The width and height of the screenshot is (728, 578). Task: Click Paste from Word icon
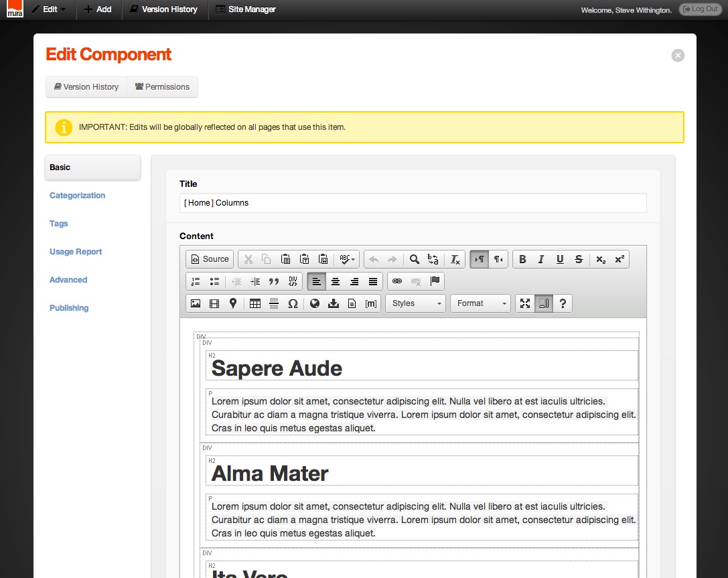[x=323, y=259]
